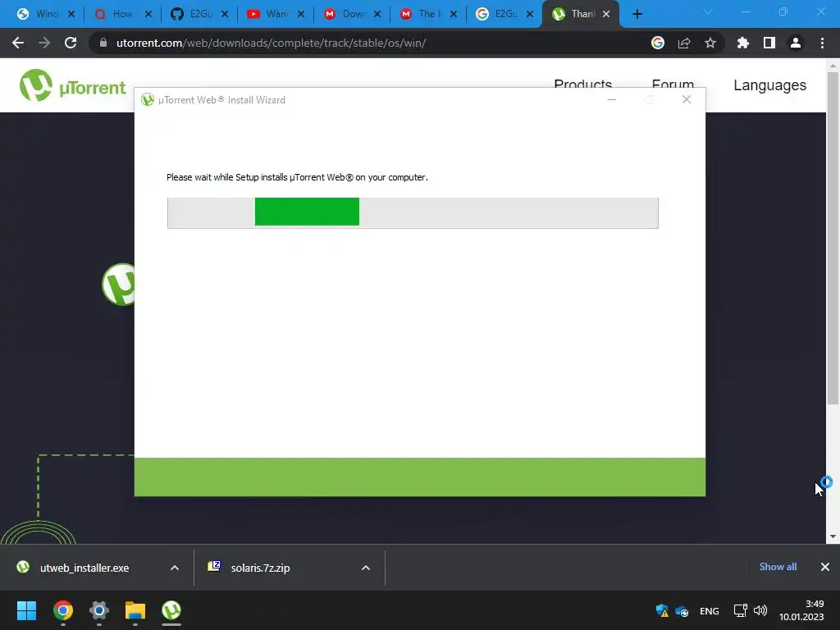Close the YouTube tab
Viewport: 840px width, 630px height.
(301, 15)
